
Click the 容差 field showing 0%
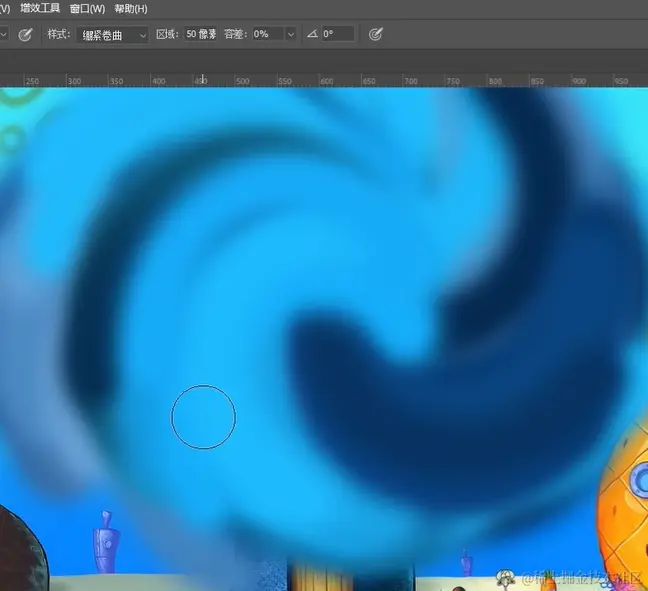coord(268,34)
